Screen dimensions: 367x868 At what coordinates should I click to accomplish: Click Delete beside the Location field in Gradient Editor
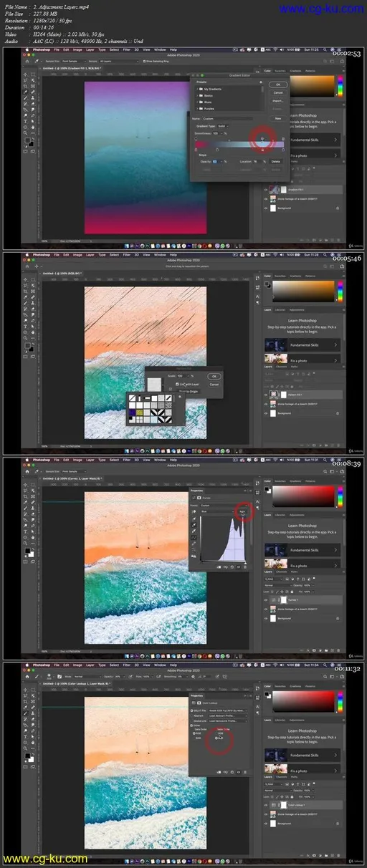[x=276, y=162]
